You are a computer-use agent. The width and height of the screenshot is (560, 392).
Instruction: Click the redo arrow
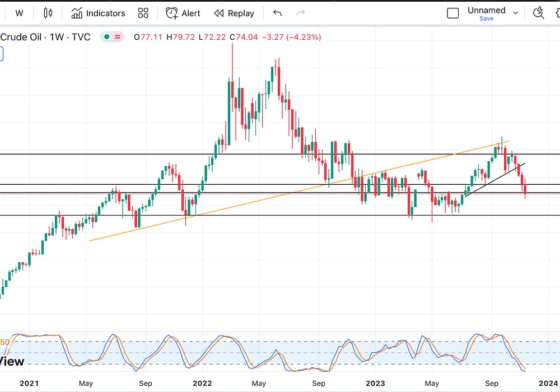pos(301,13)
